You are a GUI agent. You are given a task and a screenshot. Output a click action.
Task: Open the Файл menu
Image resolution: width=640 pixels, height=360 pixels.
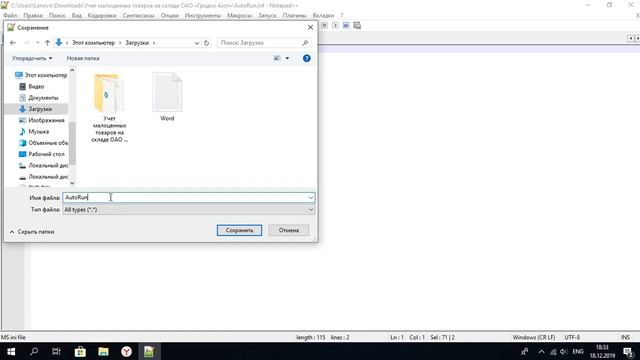point(10,15)
